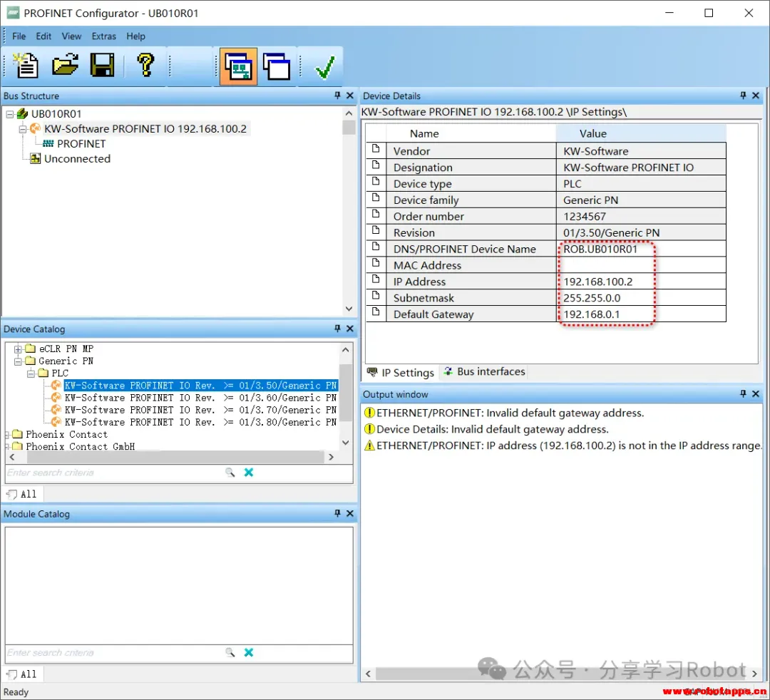Select the All tab in Module Catalog
The image size is (770, 700).
[23, 674]
